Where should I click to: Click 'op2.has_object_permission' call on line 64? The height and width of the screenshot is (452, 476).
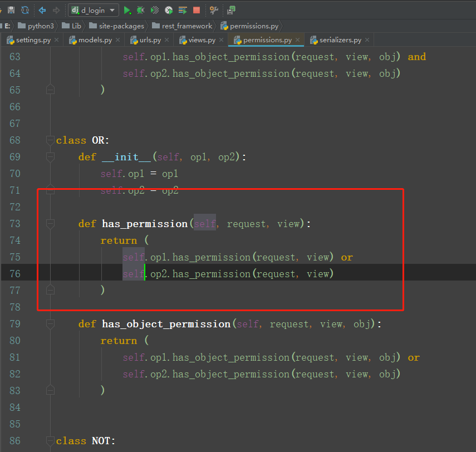tap(220, 74)
